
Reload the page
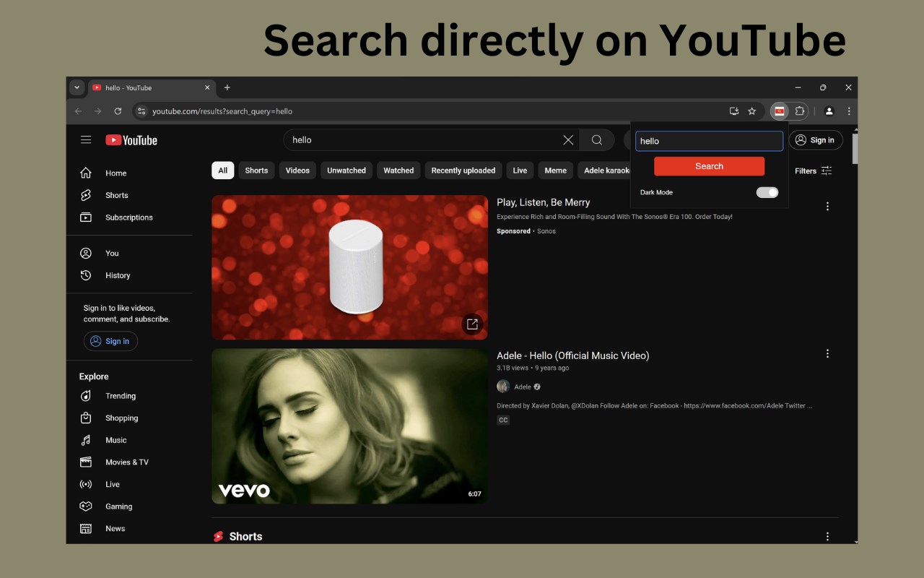point(118,111)
